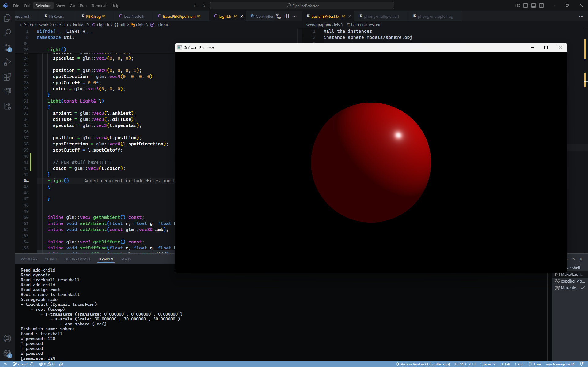Click the Split Editor Right icon
Viewport: 588px width, 367px height.
(286, 16)
